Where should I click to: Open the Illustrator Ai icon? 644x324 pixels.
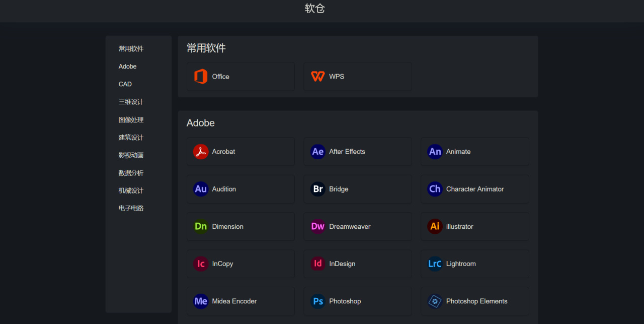point(435,226)
